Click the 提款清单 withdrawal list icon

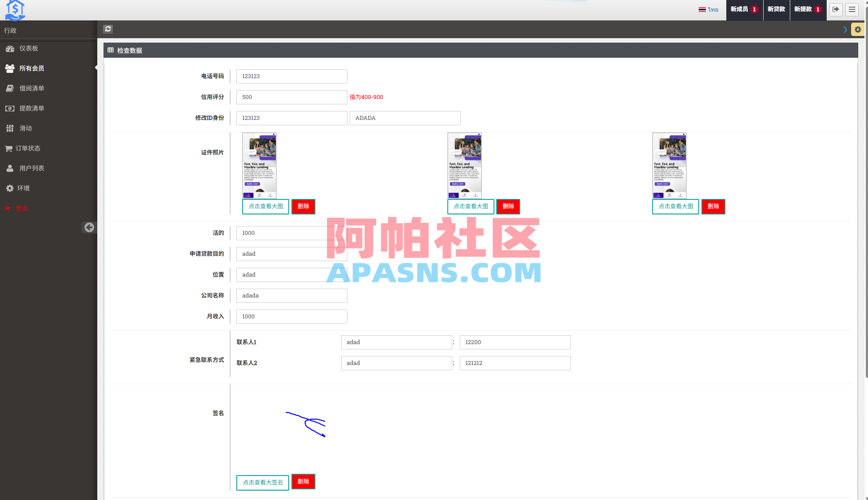10,108
